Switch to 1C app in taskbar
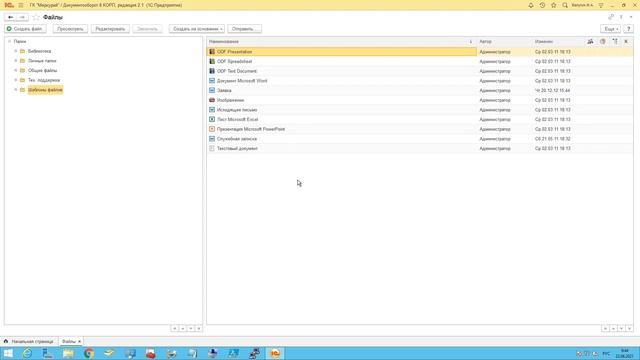Screen dimensions: 640x360 [275, 353]
